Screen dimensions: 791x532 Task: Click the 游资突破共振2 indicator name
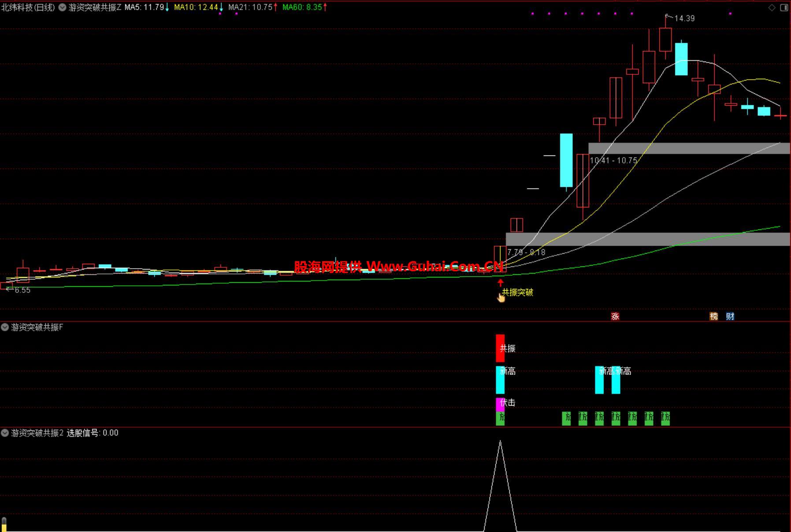point(37,433)
